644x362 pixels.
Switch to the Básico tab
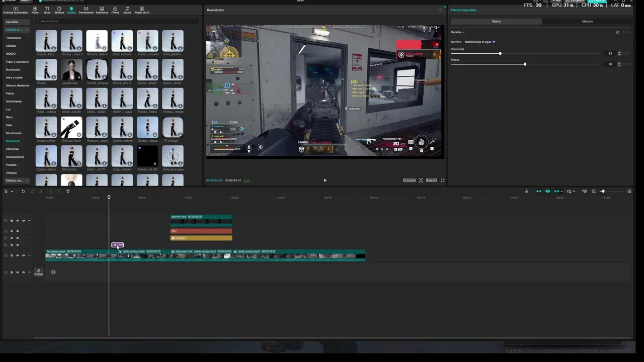(x=497, y=22)
